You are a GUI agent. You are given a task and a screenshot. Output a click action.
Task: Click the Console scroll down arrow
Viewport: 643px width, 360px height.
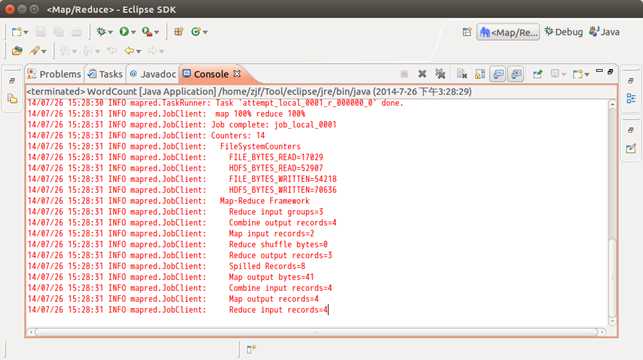(x=612, y=322)
